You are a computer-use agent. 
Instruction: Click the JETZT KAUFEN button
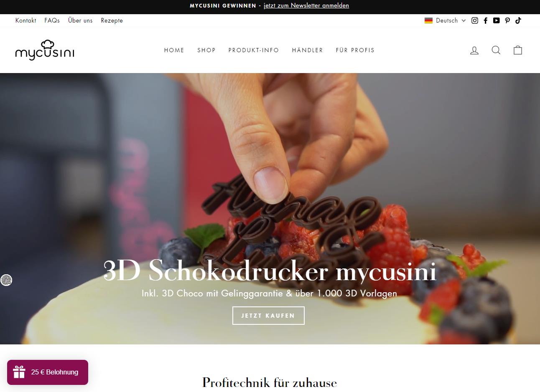[x=268, y=316]
